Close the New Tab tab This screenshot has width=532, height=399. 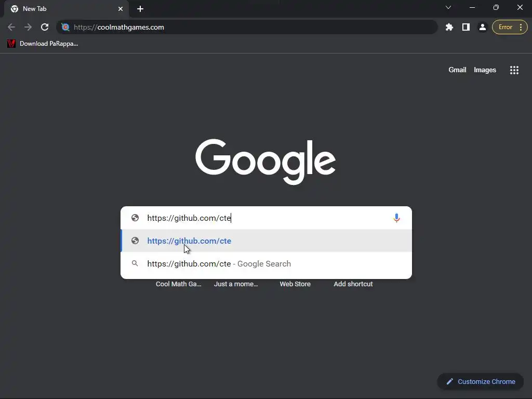pos(121,9)
